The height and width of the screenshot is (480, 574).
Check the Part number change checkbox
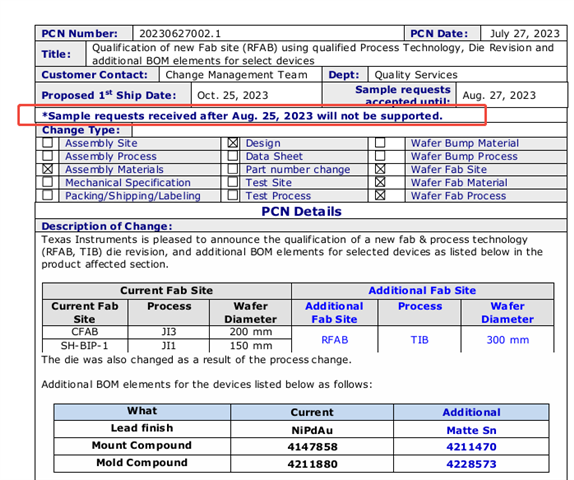(233, 169)
